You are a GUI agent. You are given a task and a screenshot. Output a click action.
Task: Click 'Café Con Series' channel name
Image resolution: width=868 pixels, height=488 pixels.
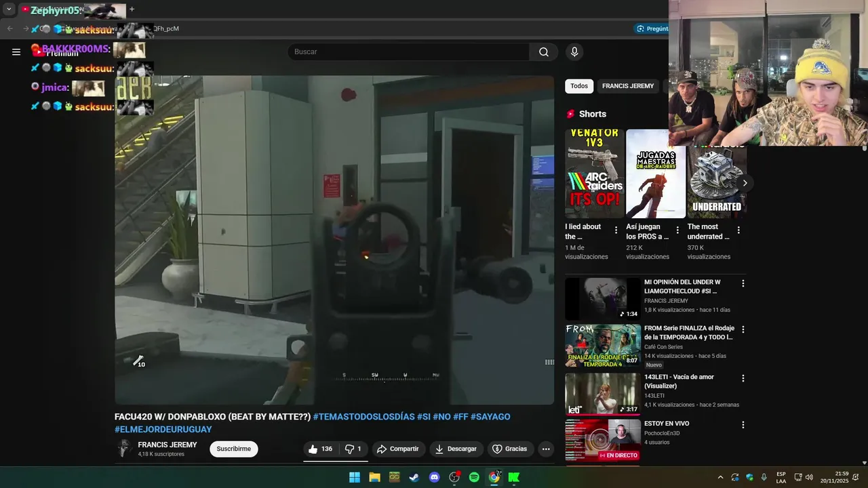(x=663, y=347)
